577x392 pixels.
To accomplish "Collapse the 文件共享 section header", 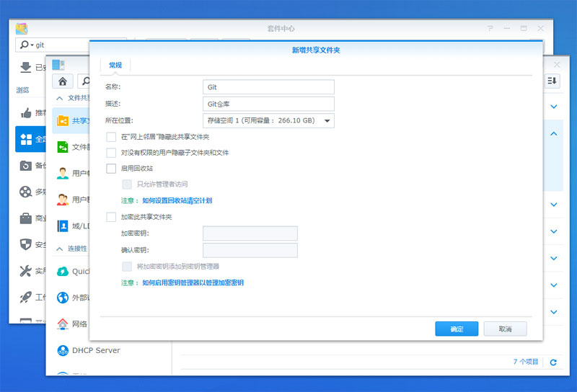I will tap(58, 98).
